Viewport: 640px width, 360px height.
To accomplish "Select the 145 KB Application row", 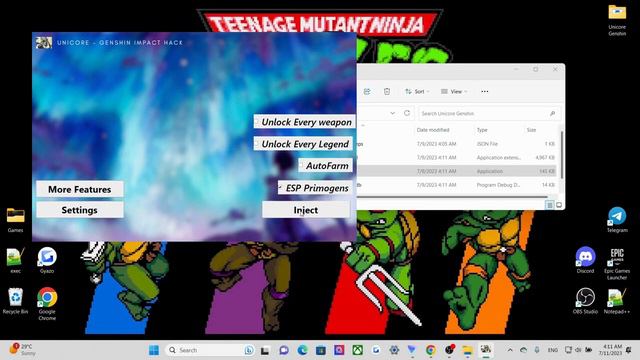I will click(x=457, y=171).
